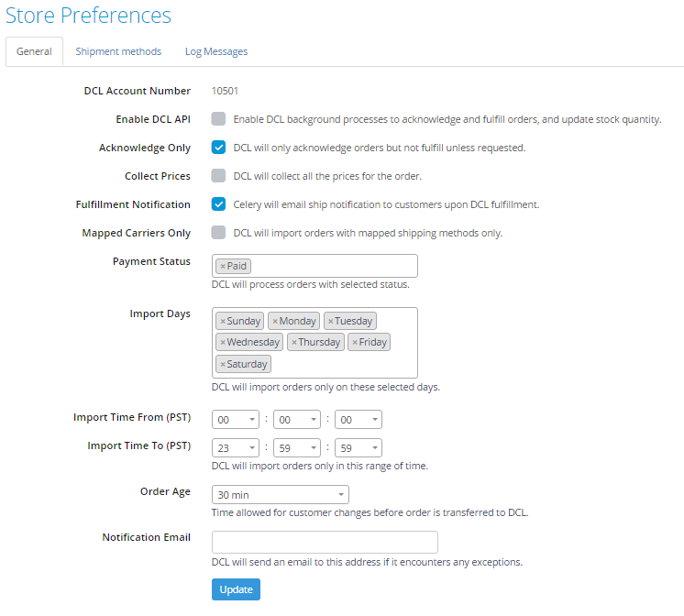
Task: Click the Import Time To (PST) label
Action: (x=139, y=445)
